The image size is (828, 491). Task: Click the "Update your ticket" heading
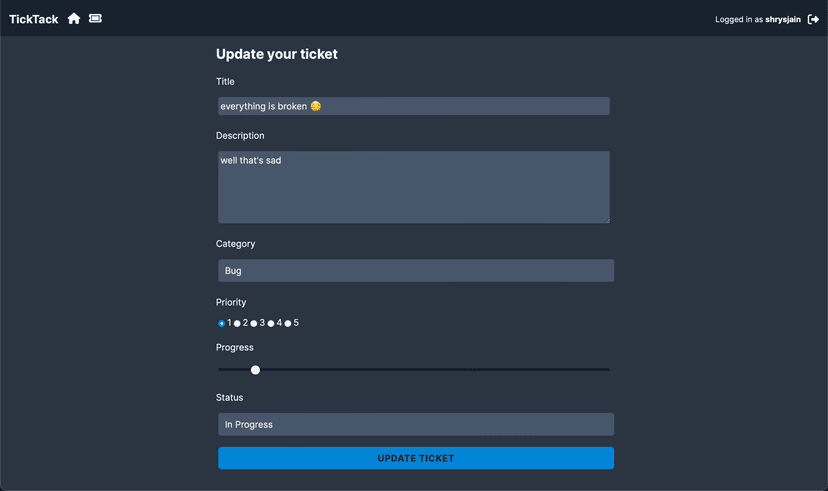[x=277, y=54]
